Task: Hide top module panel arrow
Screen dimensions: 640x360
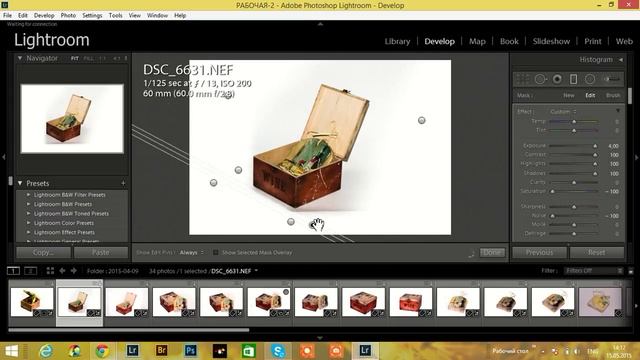Action: pyautogui.click(x=320, y=24)
